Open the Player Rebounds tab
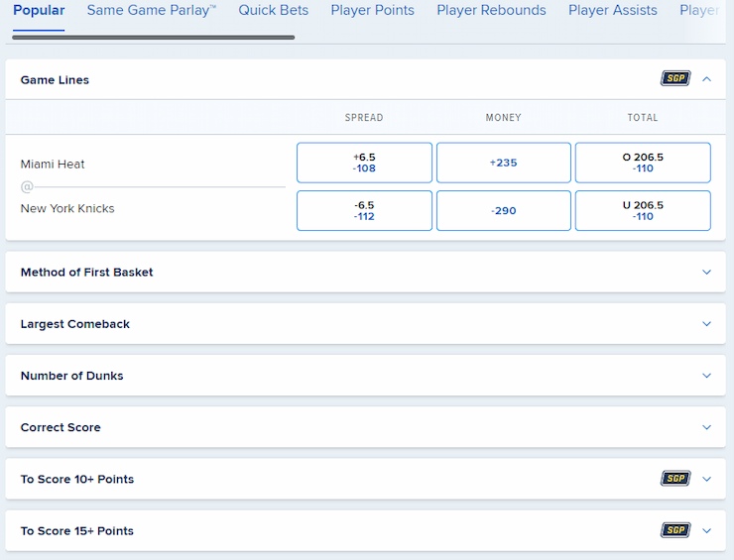734x560 pixels. click(x=492, y=10)
